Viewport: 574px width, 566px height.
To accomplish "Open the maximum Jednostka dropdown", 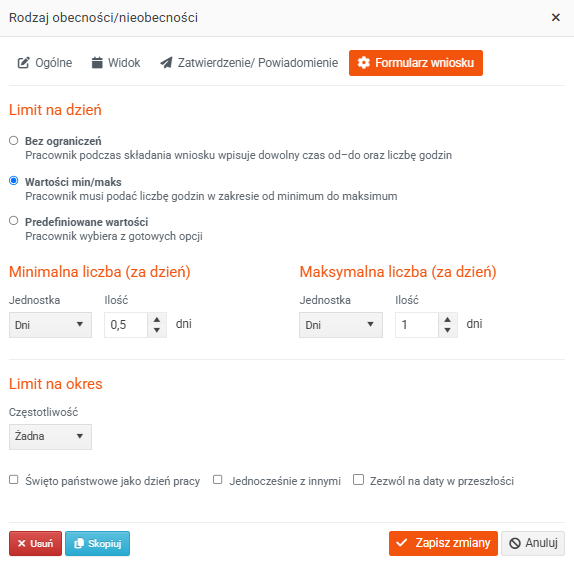I will [x=341, y=325].
